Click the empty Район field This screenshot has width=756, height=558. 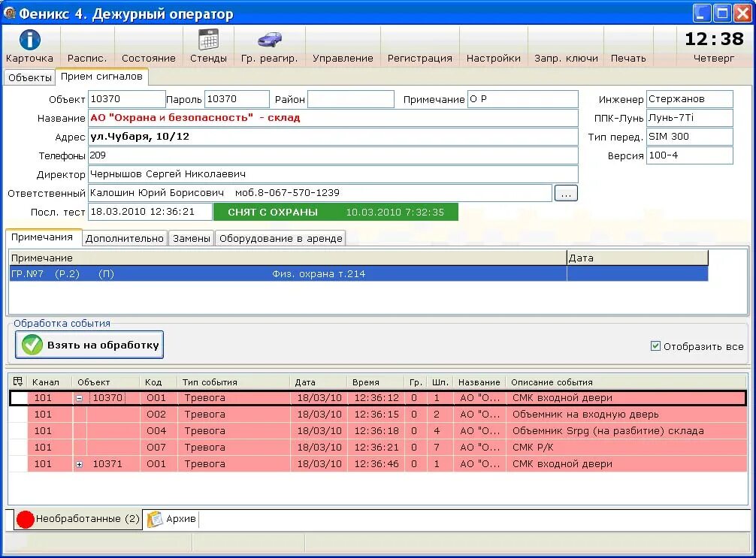[x=351, y=99]
